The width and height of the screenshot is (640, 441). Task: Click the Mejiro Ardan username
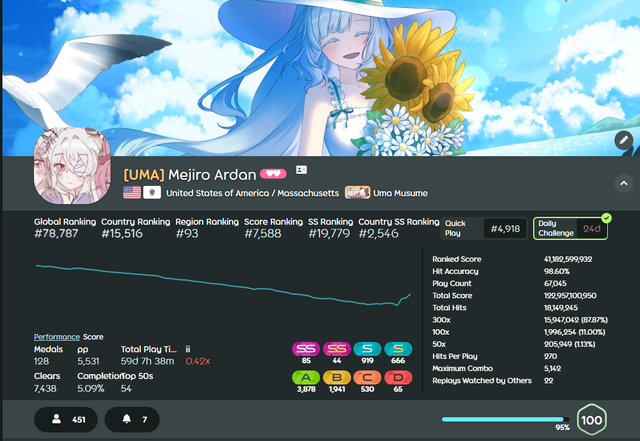point(212,175)
